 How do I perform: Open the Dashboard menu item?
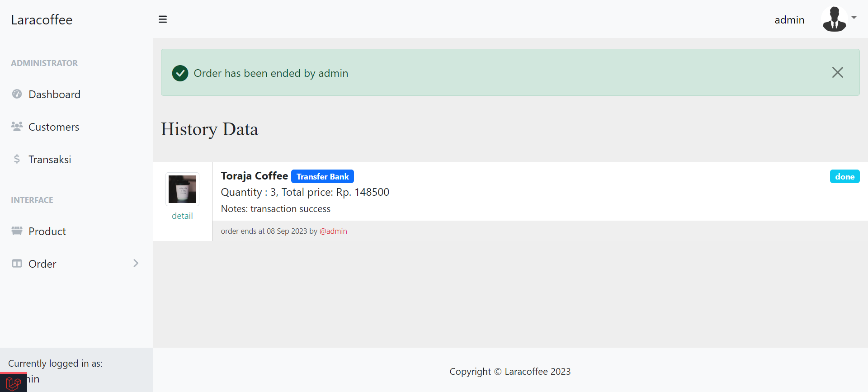click(54, 94)
